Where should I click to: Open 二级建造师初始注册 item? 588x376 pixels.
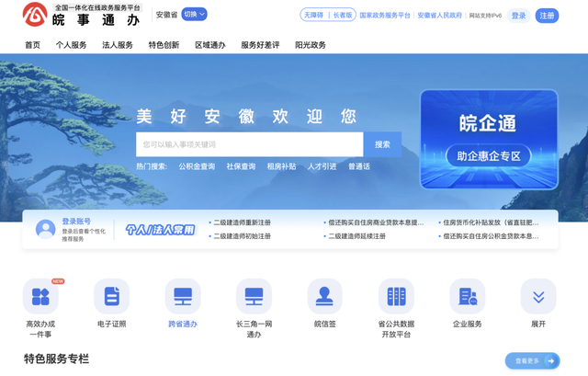pos(243,236)
